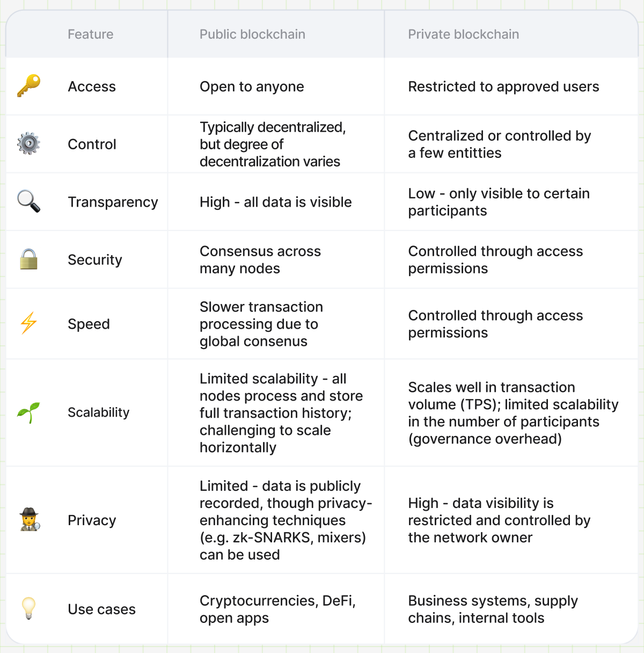
Task: Click the 'Slower transaction processing' cell
Action: point(261,324)
